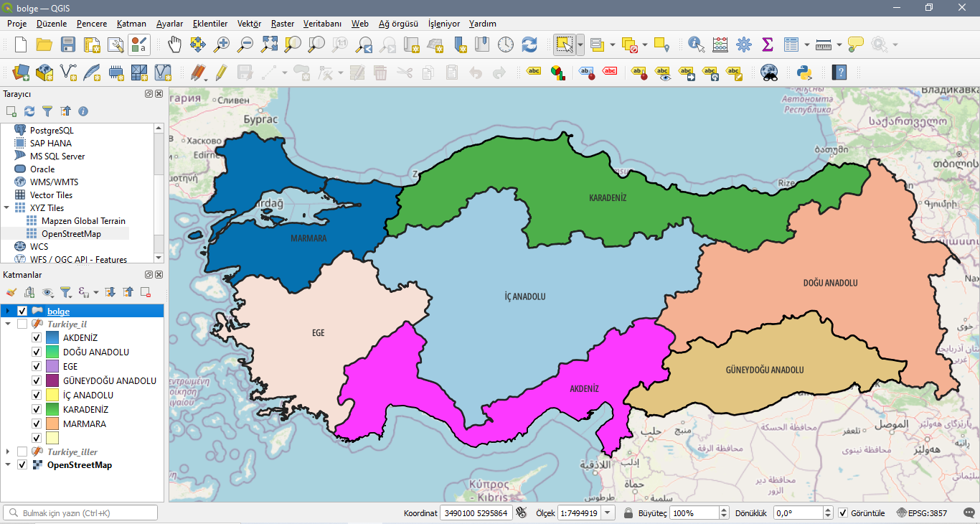Select the Pan Map tool
Image resolution: width=980 pixels, height=524 pixels.
point(174,44)
